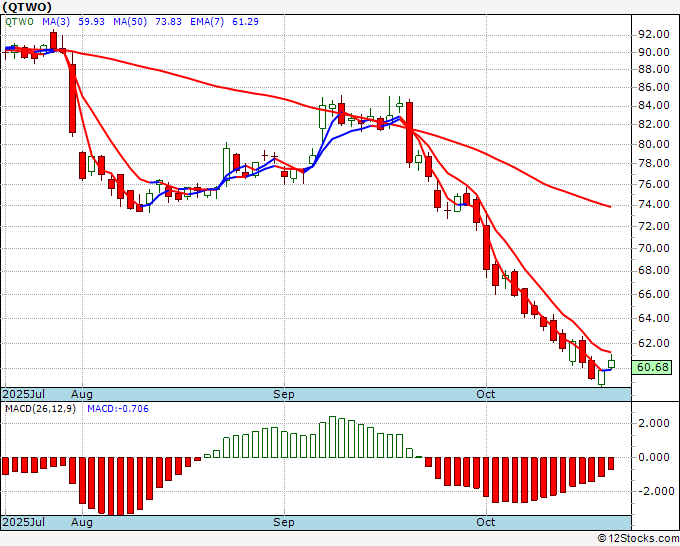The height and width of the screenshot is (546, 680).
Task: Click the last red MACD histogram bar
Action: click(x=611, y=463)
